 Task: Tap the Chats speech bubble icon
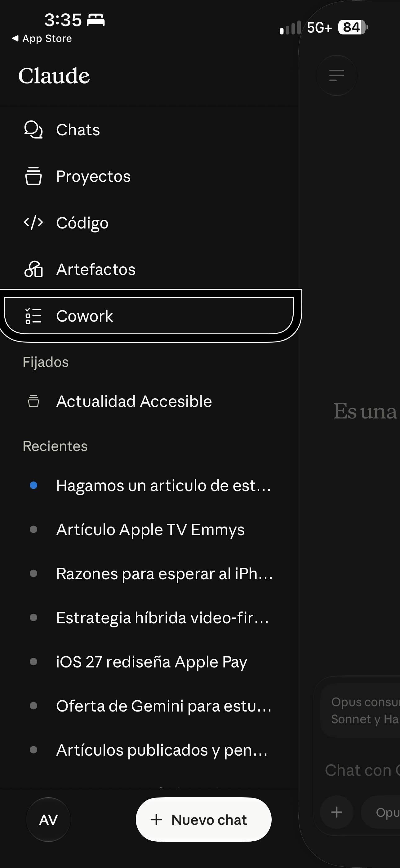tap(33, 130)
